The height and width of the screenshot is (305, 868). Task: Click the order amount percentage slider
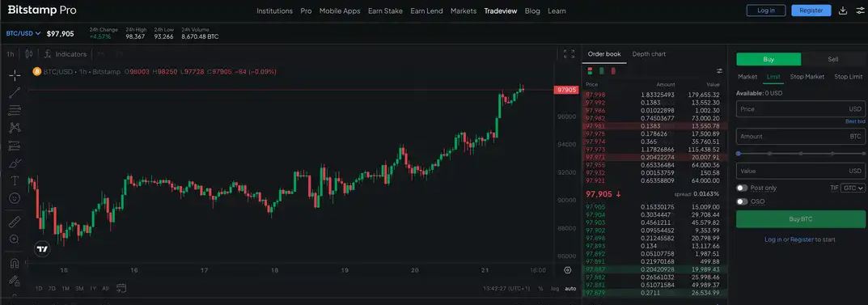point(801,154)
